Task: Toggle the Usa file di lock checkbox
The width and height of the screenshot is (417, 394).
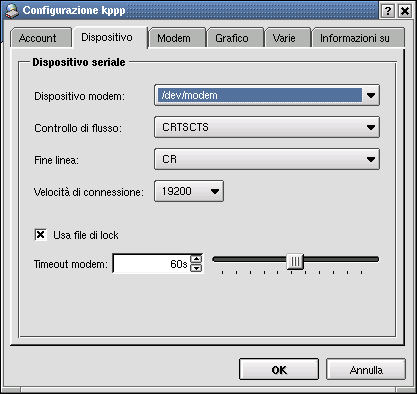Action: [40, 235]
